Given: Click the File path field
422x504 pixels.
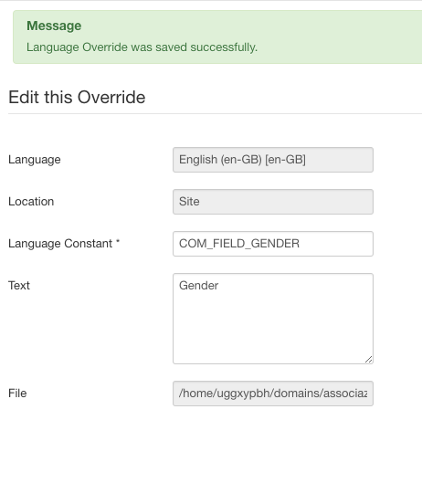Looking at the screenshot, I should tap(273, 394).
